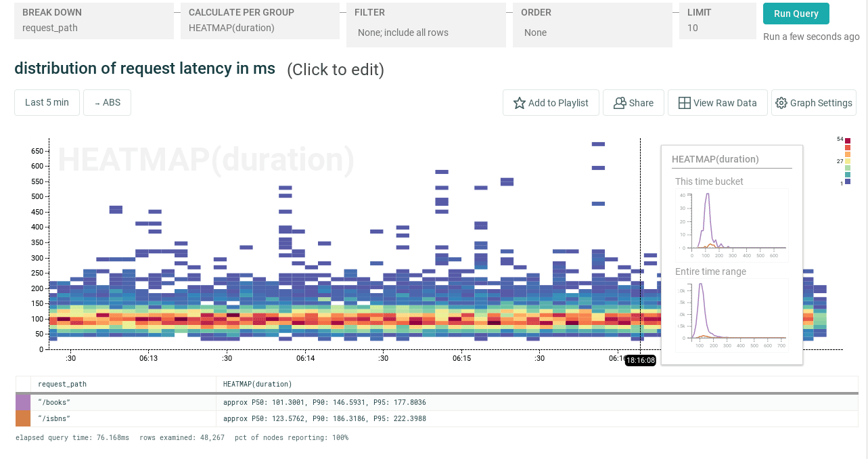Click the Run Query button

coord(796,13)
